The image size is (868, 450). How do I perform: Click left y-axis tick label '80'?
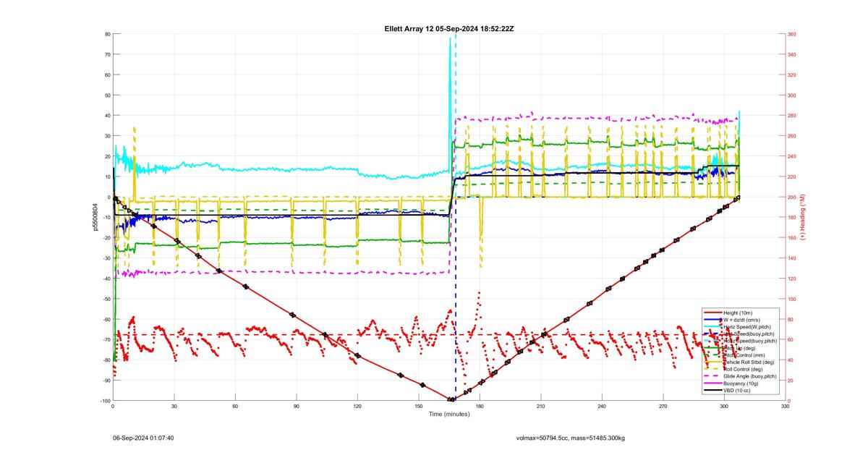[x=107, y=34]
